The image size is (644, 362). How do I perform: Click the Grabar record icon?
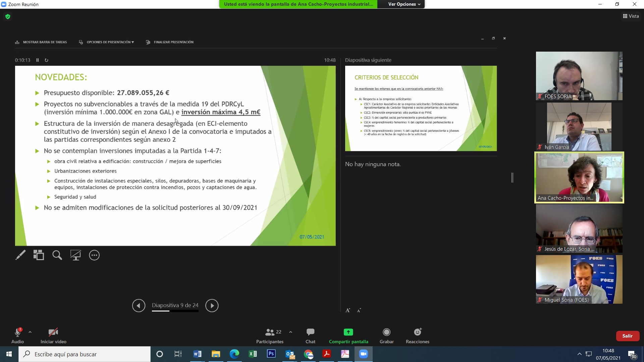[x=386, y=336]
